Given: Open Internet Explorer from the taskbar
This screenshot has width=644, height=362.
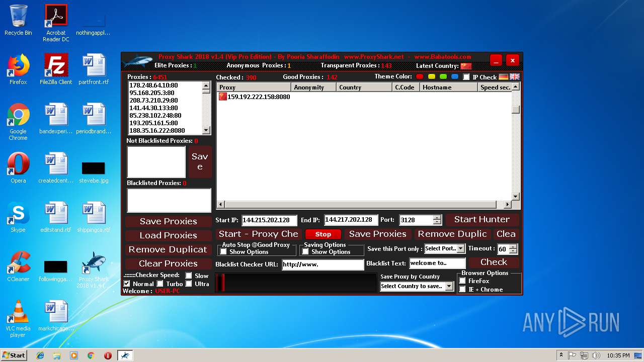Looking at the screenshot, I should tap(40, 355).
